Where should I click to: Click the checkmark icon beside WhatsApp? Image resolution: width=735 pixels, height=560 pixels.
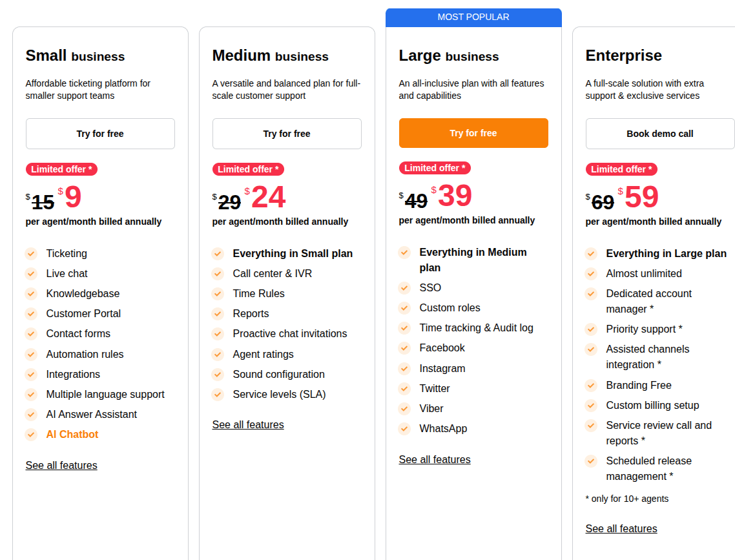click(404, 429)
